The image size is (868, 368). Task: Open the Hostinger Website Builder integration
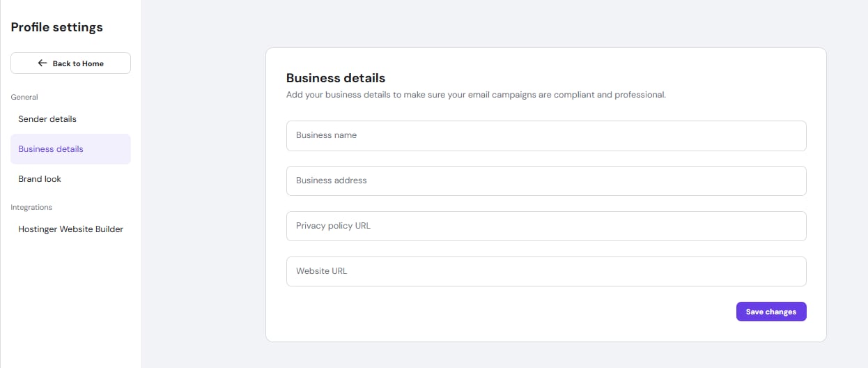click(x=70, y=229)
